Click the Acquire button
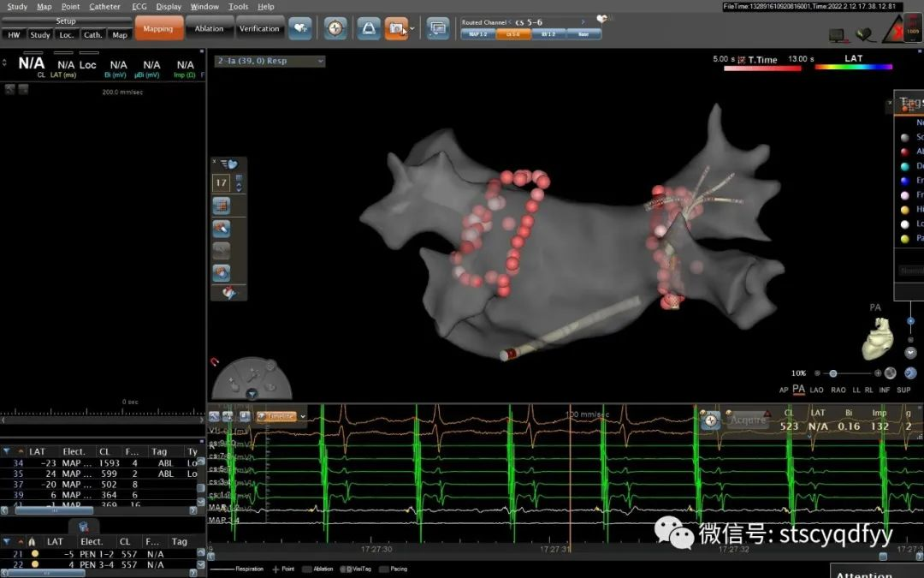Image resolution: width=924 pixels, height=578 pixels. [749, 420]
